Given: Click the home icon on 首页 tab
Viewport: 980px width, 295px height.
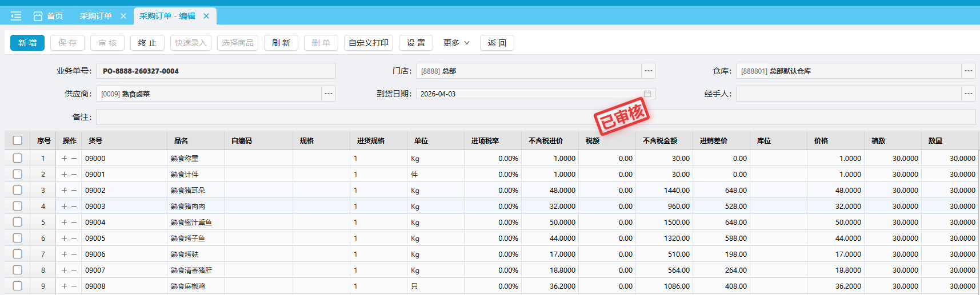Looking at the screenshot, I should click(x=38, y=16).
